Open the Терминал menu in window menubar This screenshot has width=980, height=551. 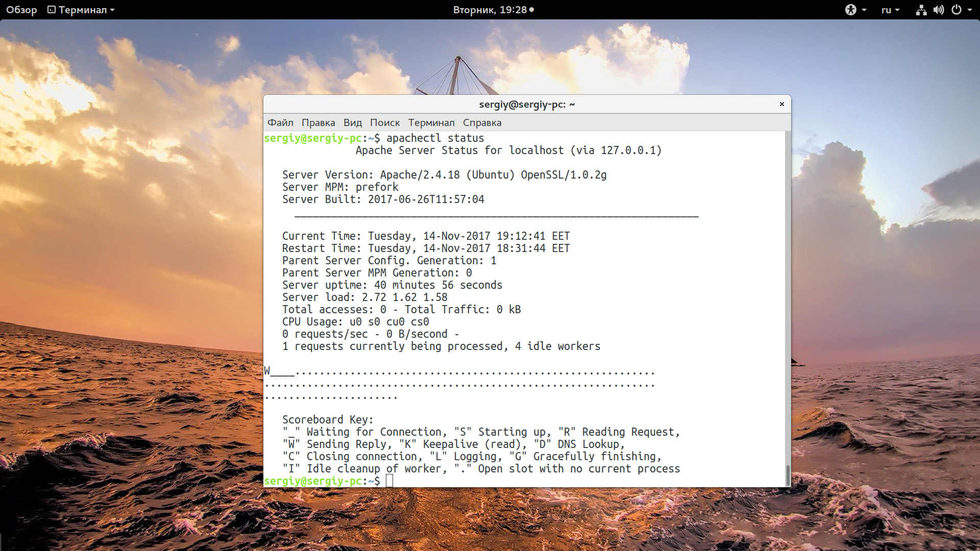click(431, 122)
